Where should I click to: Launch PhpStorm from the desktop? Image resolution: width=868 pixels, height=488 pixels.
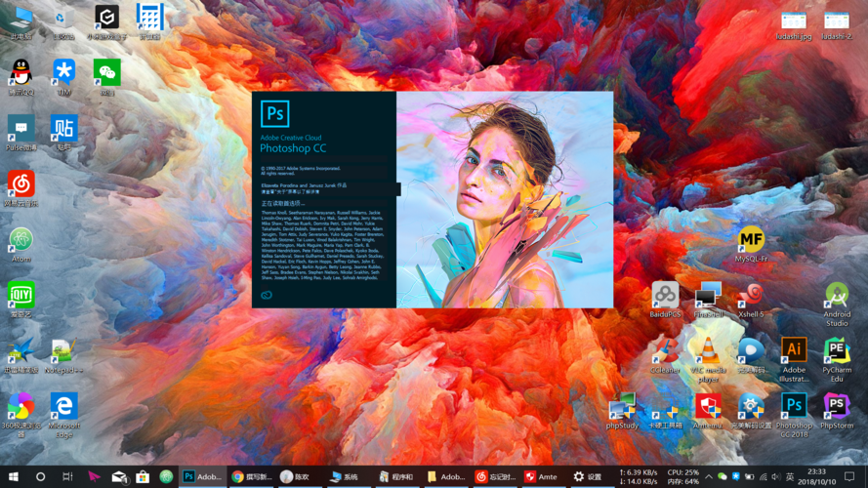pyautogui.click(x=837, y=411)
